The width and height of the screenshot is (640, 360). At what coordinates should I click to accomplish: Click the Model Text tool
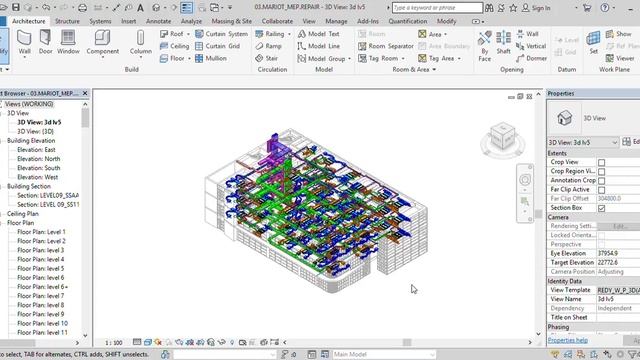click(318, 34)
